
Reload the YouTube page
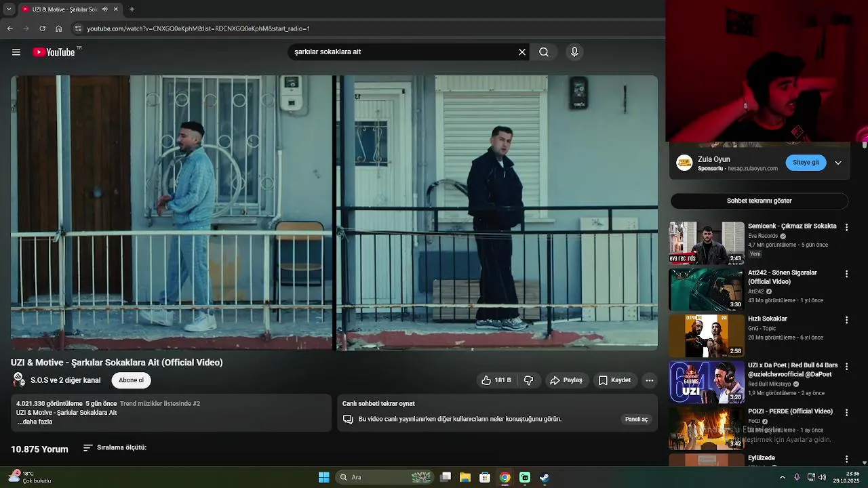(42, 28)
